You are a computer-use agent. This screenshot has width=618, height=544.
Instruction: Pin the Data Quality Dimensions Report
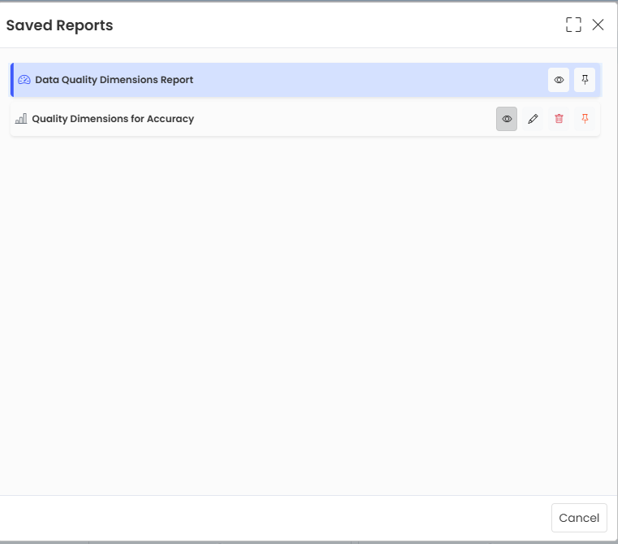click(584, 80)
